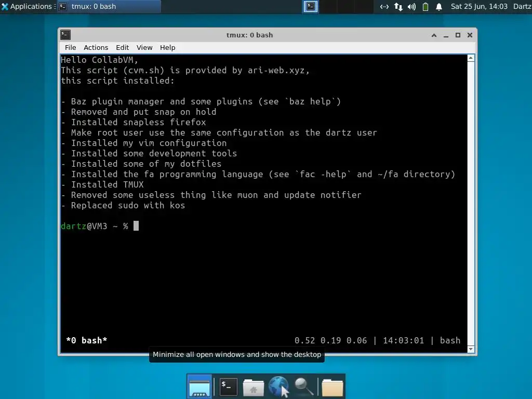The image size is (532, 399).
Task: Open the Edit menu
Action: tap(123, 47)
